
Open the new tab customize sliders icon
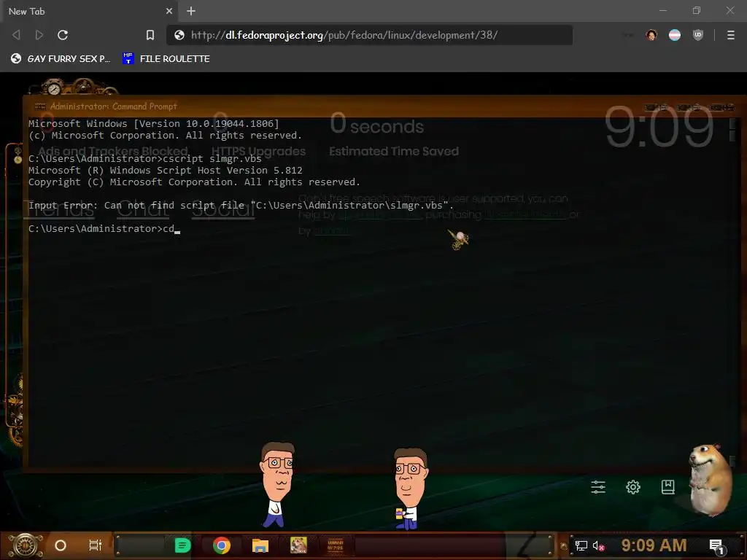598,486
